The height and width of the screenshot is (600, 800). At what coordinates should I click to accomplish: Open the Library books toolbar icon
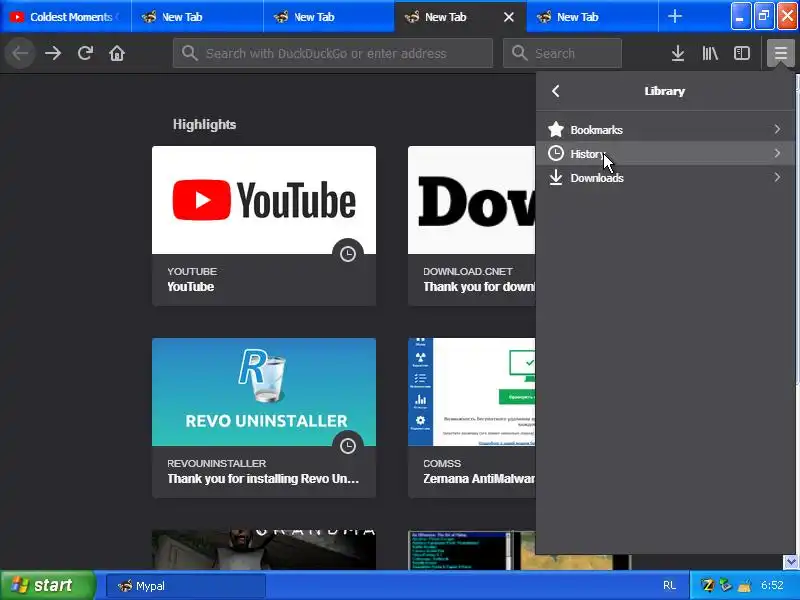(710, 53)
